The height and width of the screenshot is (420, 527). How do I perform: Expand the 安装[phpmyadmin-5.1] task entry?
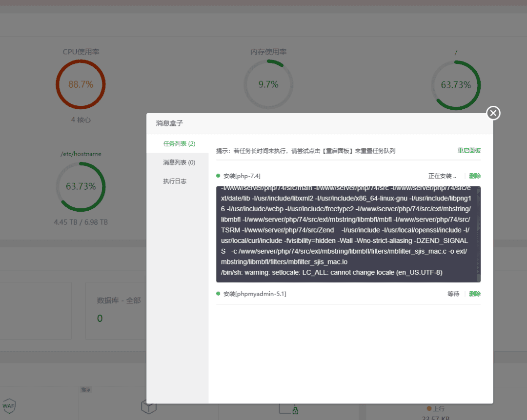[x=255, y=294]
